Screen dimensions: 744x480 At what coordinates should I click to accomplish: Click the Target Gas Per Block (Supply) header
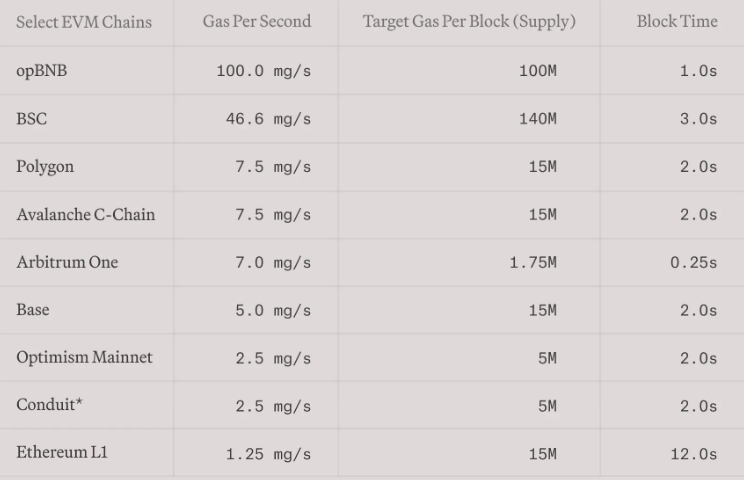coord(469,22)
